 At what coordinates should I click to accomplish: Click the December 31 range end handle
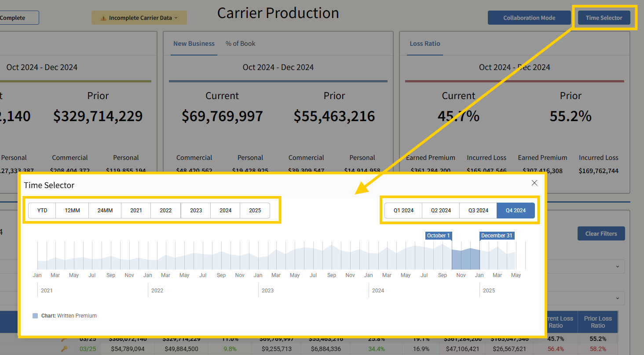click(497, 236)
